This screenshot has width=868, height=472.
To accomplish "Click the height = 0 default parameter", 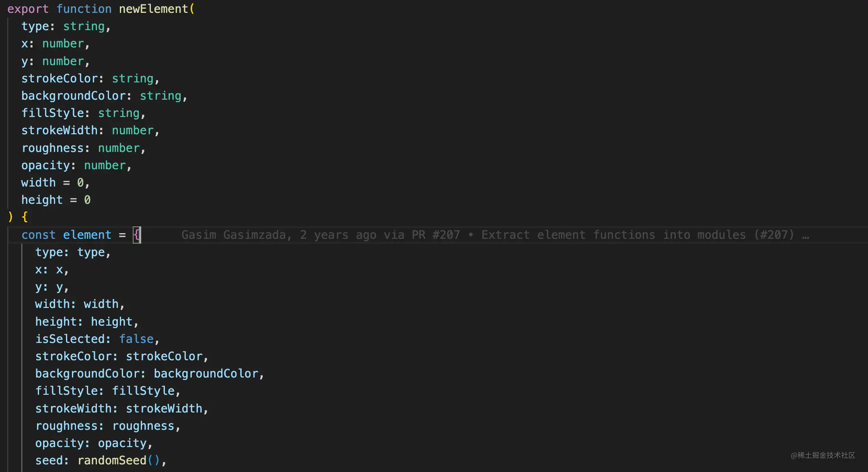I will coord(56,200).
